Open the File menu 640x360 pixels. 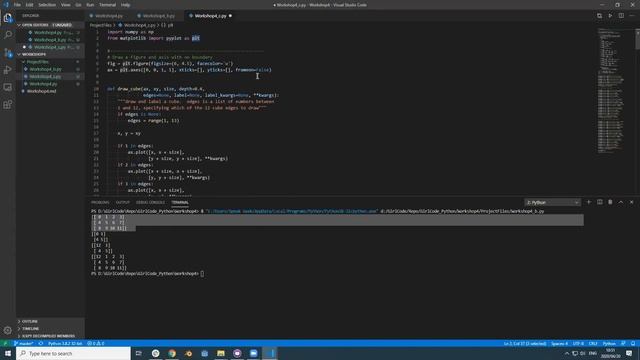coord(17,5)
